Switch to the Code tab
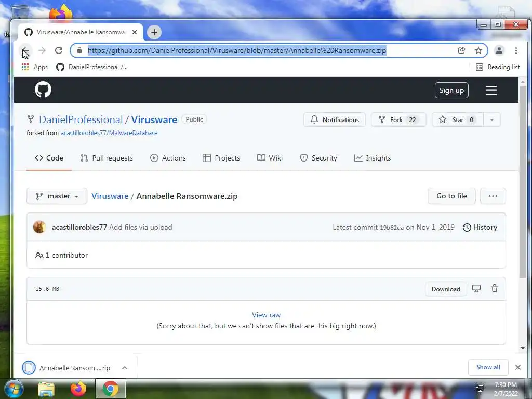532x399 pixels. click(49, 158)
